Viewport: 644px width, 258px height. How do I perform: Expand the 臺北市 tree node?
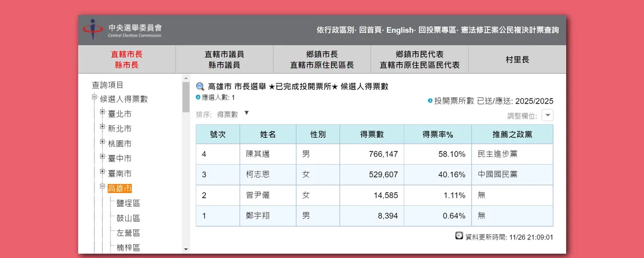[102, 112]
